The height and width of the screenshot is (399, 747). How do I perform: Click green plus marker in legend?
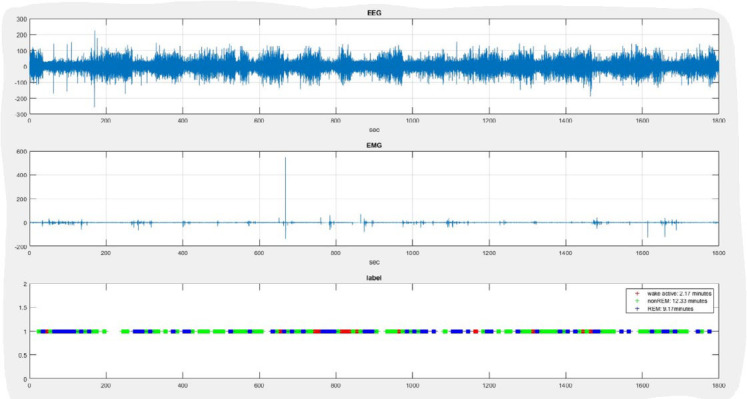637,301
